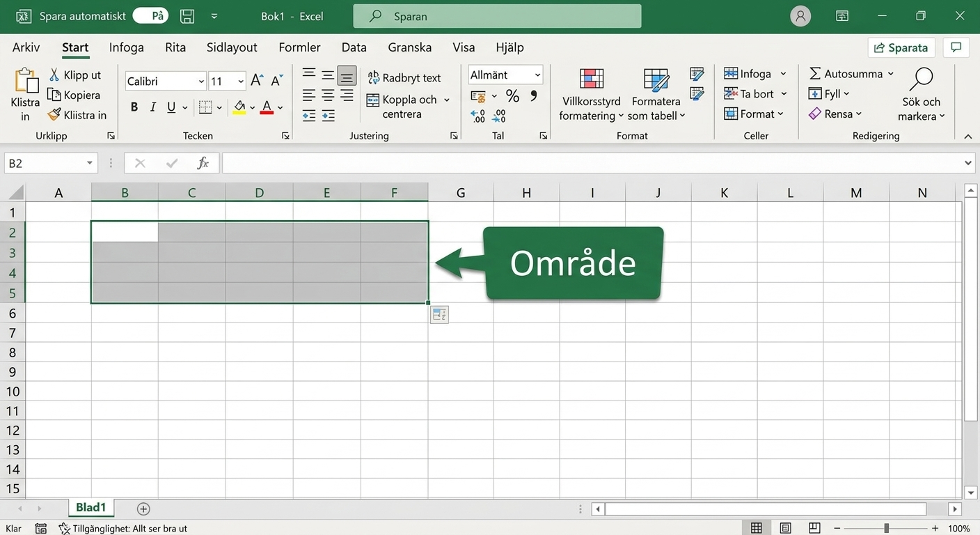Apply percent style icon
980x535 pixels.
coord(513,96)
